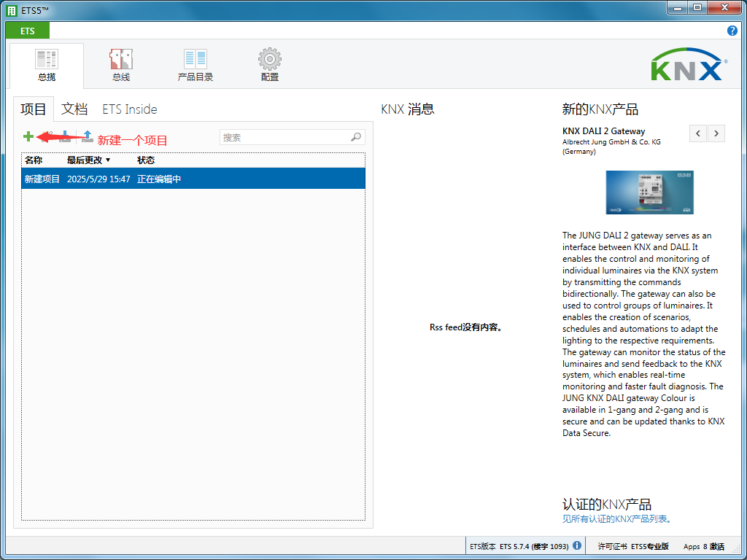The width and height of the screenshot is (747, 560).
Task: Open the 总线 bus page
Action: coord(121,65)
